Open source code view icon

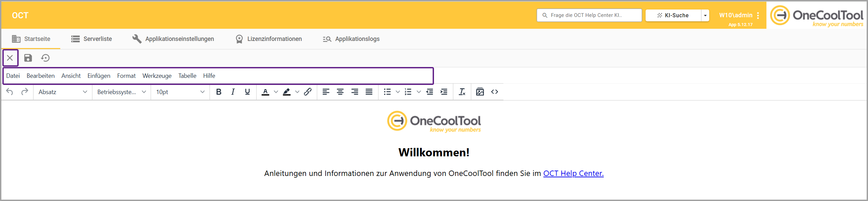point(495,92)
